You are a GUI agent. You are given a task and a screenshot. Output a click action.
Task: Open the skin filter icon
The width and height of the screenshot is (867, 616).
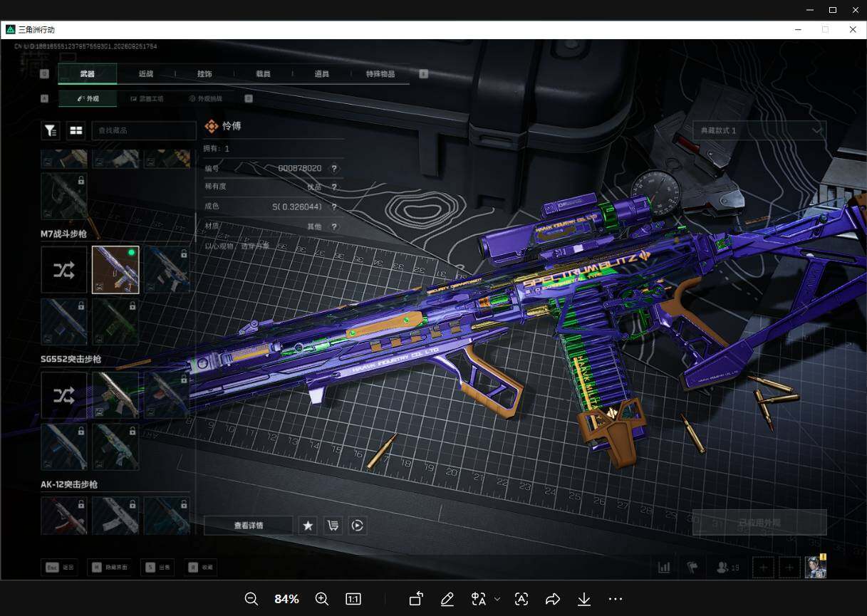(51, 130)
